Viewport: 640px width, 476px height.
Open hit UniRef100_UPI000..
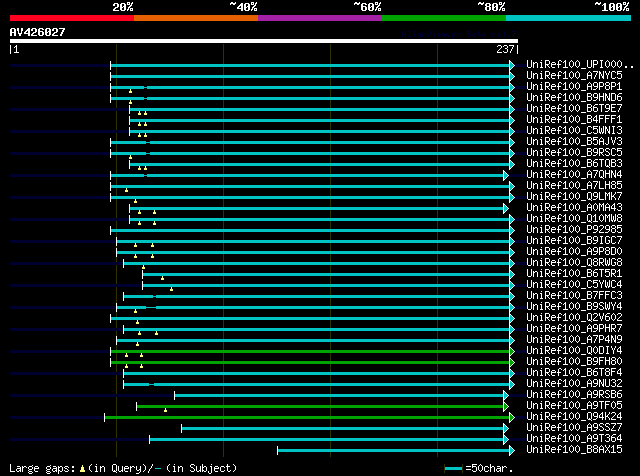click(x=580, y=65)
